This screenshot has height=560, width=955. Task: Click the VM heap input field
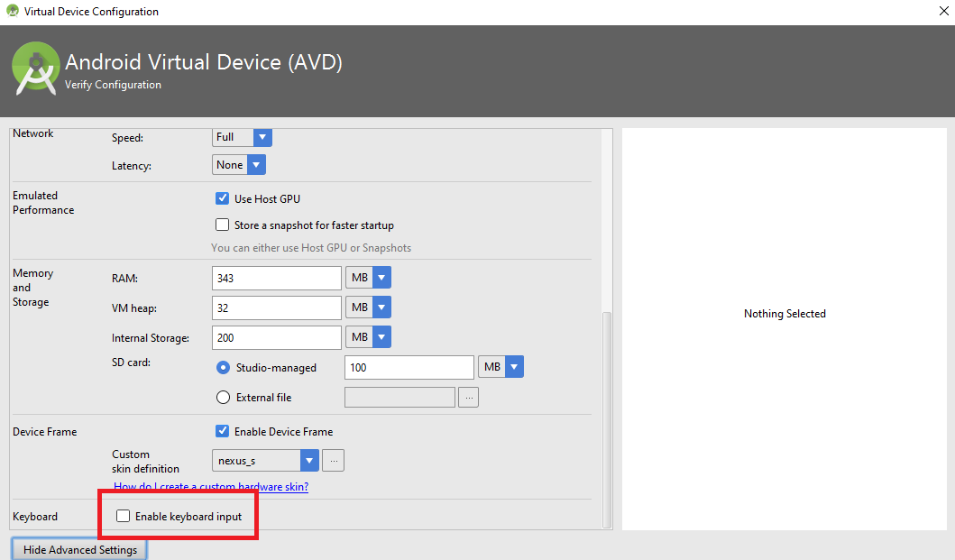(x=277, y=308)
